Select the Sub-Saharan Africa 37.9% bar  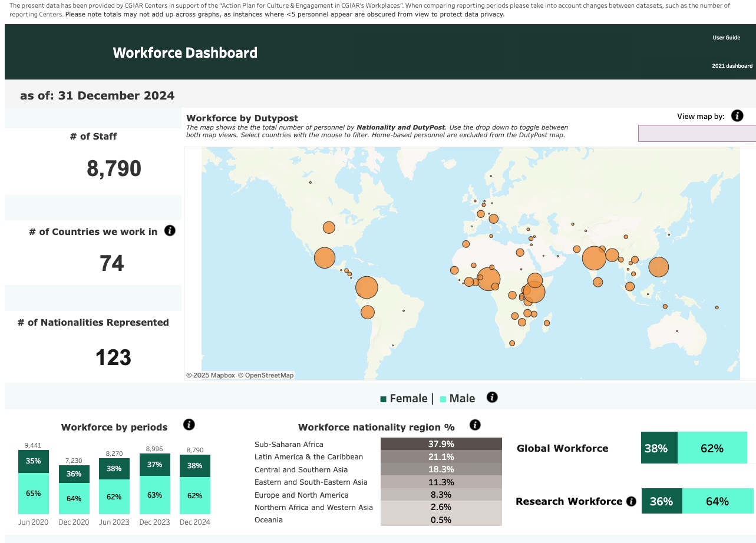(441, 444)
